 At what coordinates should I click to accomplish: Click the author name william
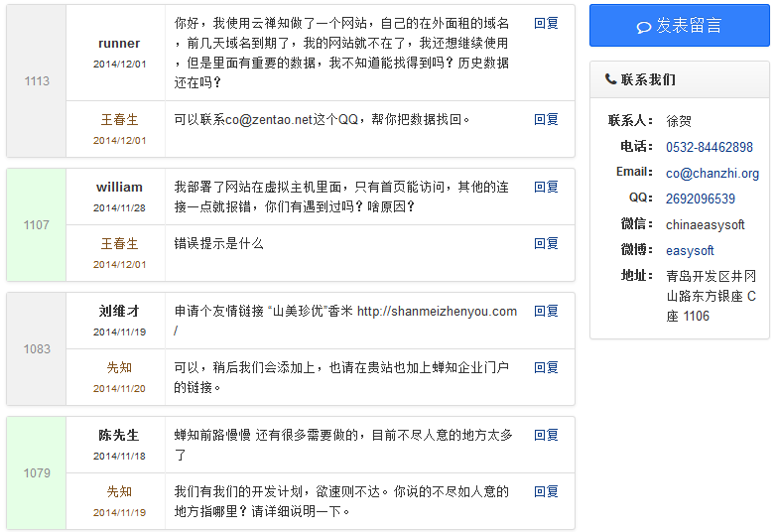click(x=119, y=187)
